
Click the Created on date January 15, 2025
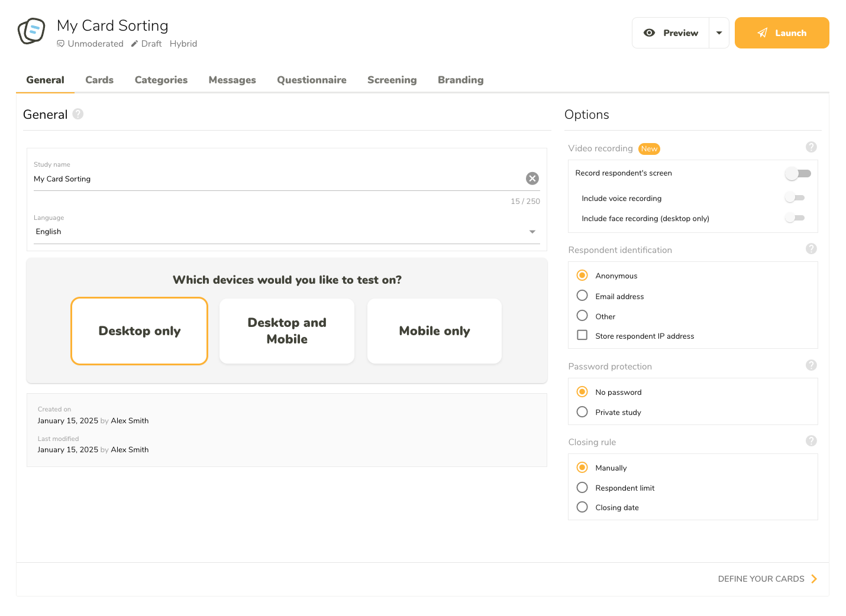[68, 421]
